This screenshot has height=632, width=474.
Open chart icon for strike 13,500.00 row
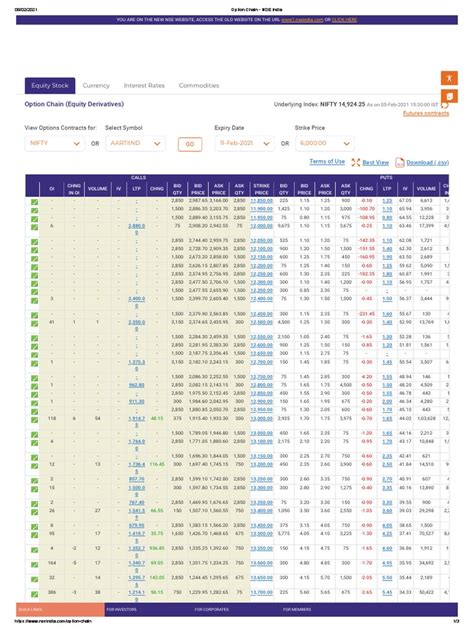(35, 535)
